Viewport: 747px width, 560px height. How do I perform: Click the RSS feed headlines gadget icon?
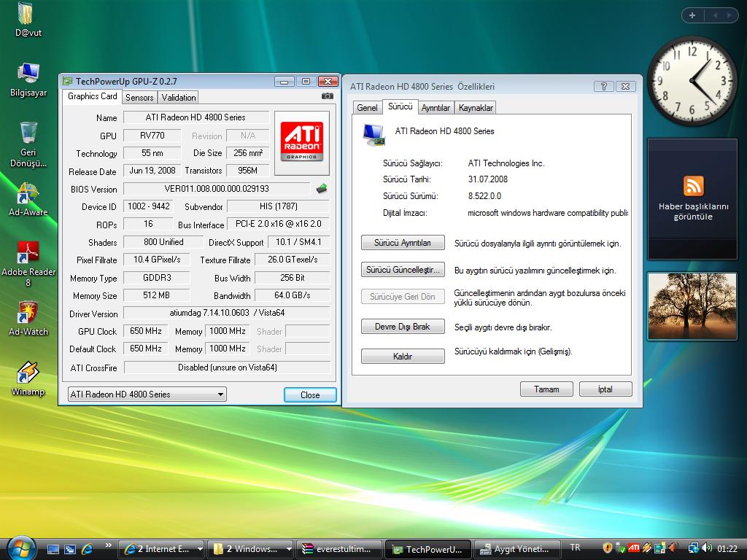tap(693, 185)
